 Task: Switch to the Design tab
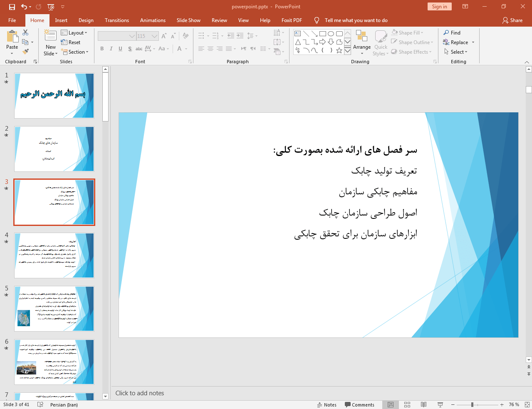[86, 20]
